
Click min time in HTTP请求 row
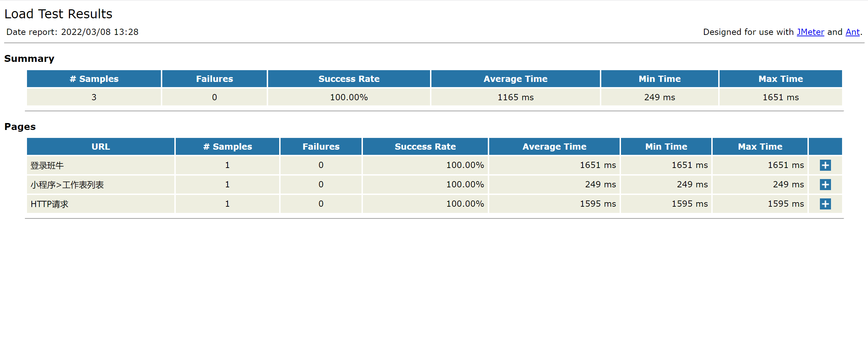666,204
